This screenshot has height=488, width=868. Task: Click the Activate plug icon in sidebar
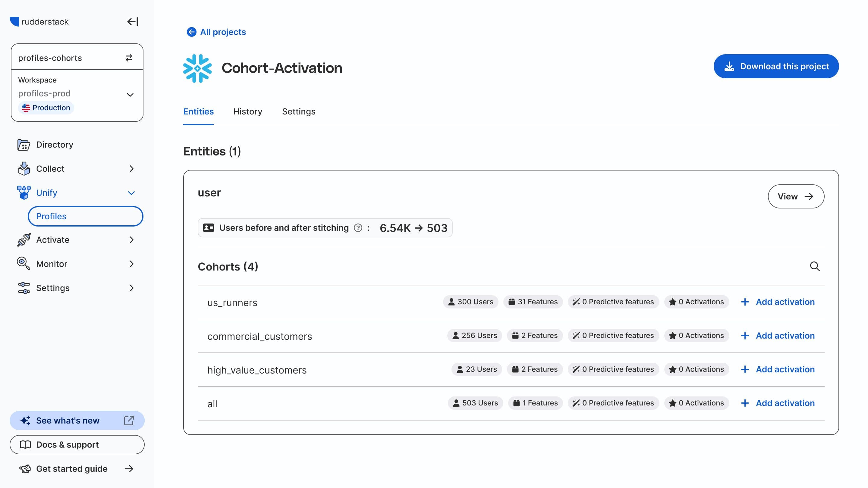click(24, 240)
